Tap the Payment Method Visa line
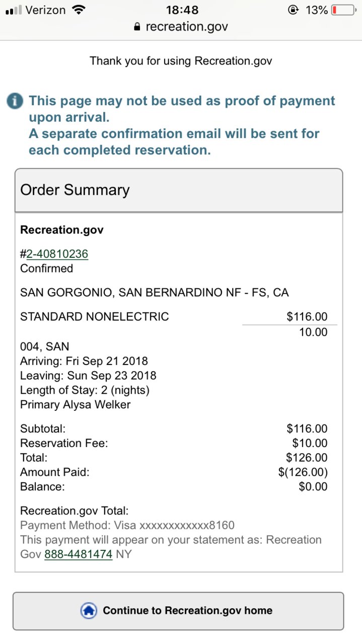 point(127,525)
